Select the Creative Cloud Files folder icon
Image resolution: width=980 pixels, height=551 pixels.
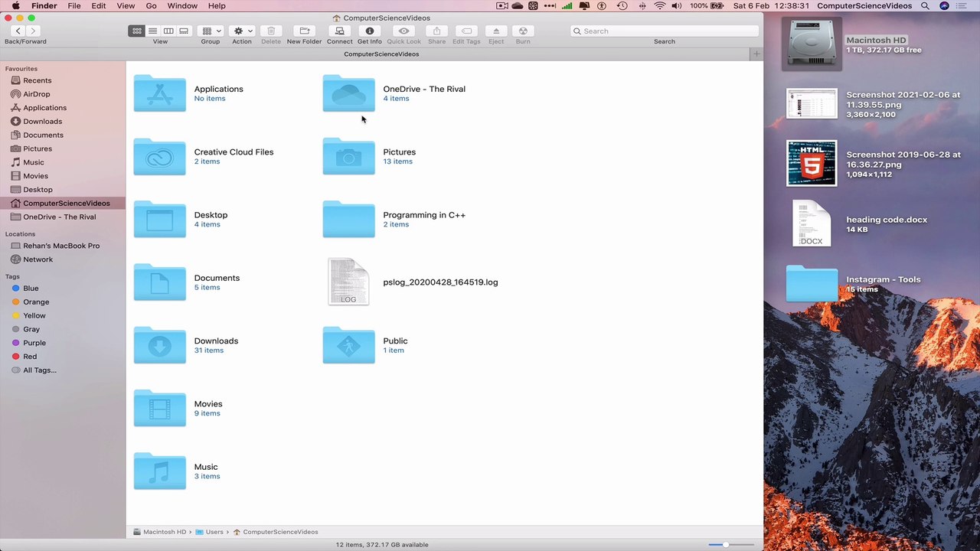[x=159, y=156]
